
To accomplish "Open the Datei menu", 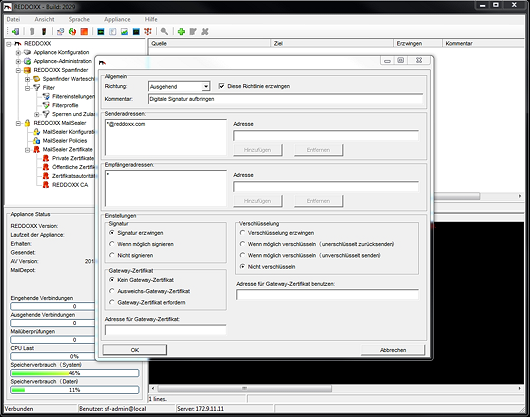I will click(13, 19).
